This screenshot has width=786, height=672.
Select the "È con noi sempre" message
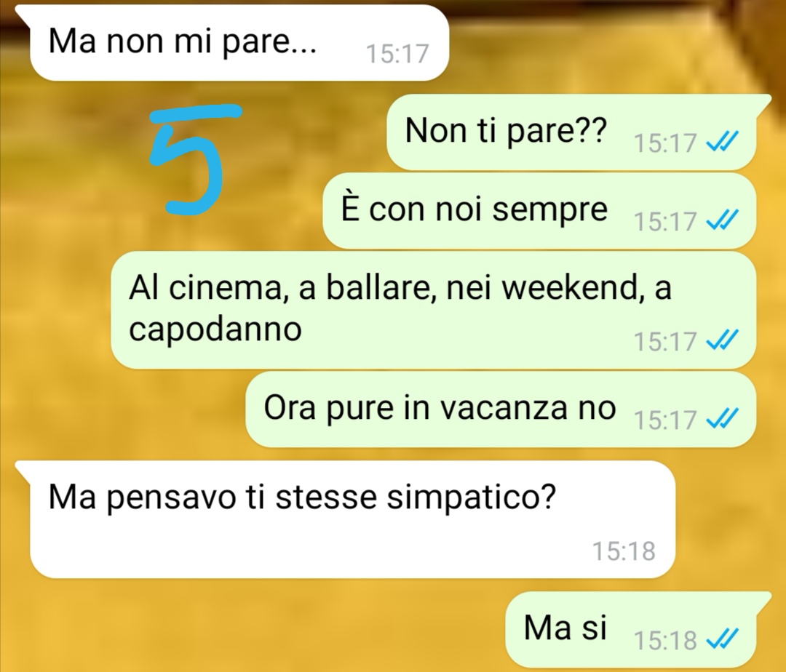pos(539,210)
